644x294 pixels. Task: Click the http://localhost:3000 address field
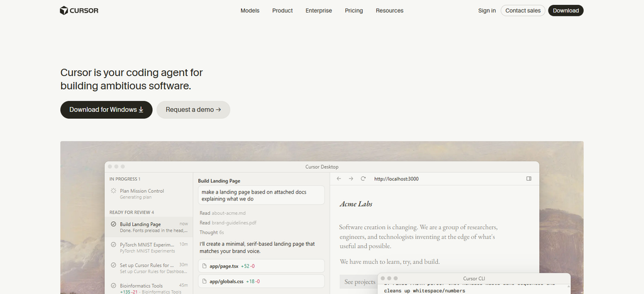click(396, 179)
